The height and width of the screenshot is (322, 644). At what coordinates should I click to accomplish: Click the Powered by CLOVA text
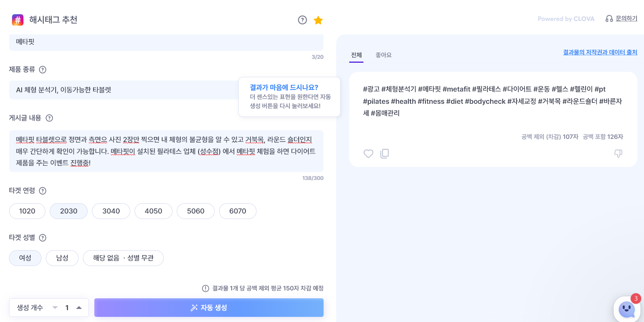pyautogui.click(x=566, y=19)
